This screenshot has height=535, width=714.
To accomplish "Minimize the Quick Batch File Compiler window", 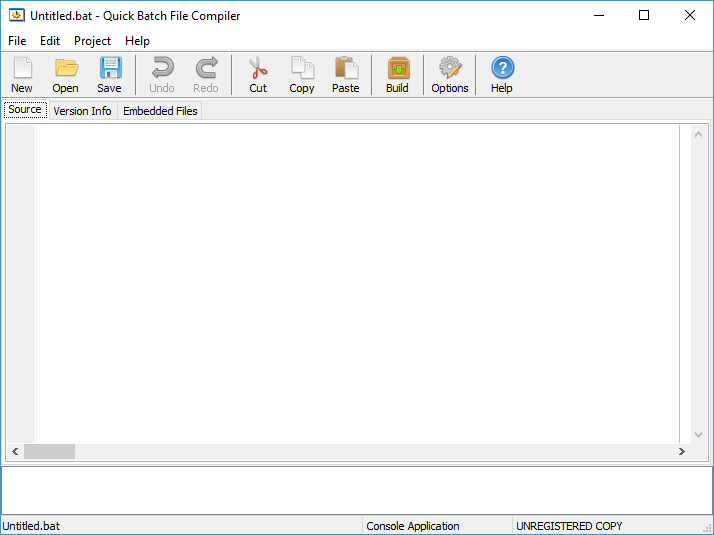I will [x=599, y=15].
